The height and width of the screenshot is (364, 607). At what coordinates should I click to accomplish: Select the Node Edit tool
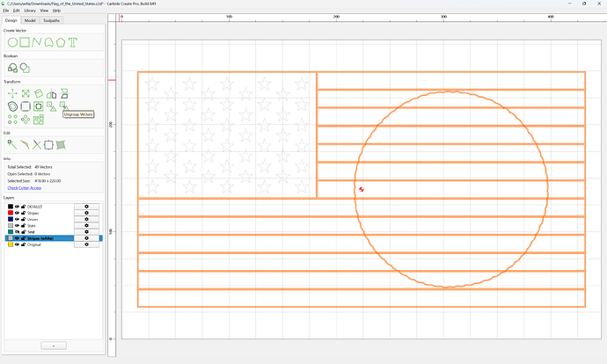coord(12,145)
